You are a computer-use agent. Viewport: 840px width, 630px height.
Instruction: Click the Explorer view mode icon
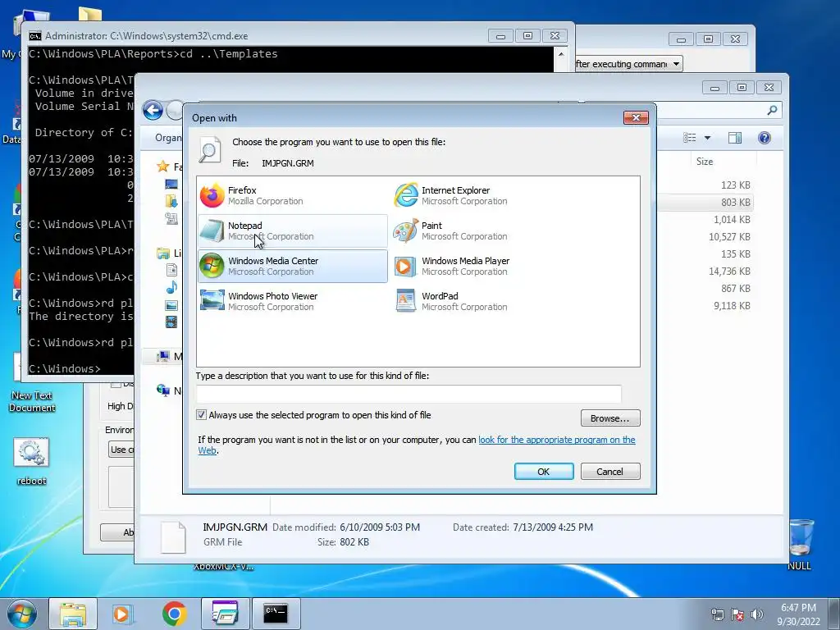690,138
